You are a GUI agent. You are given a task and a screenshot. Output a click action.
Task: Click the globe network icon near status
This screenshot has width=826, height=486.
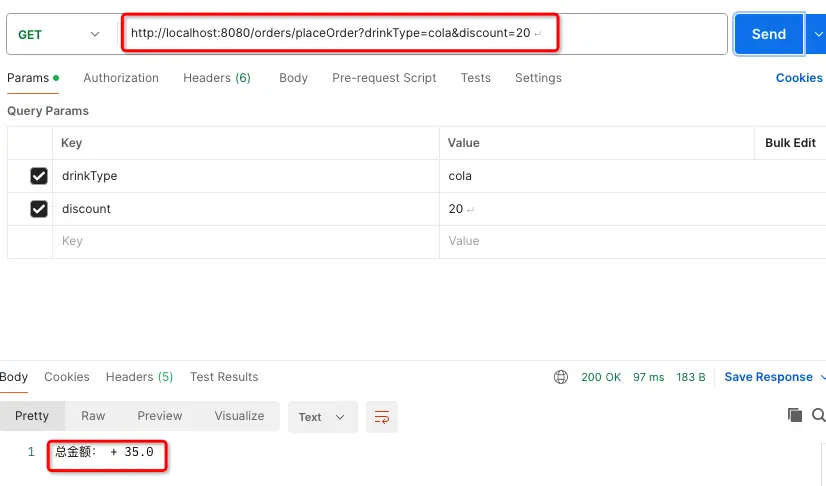click(561, 377)
